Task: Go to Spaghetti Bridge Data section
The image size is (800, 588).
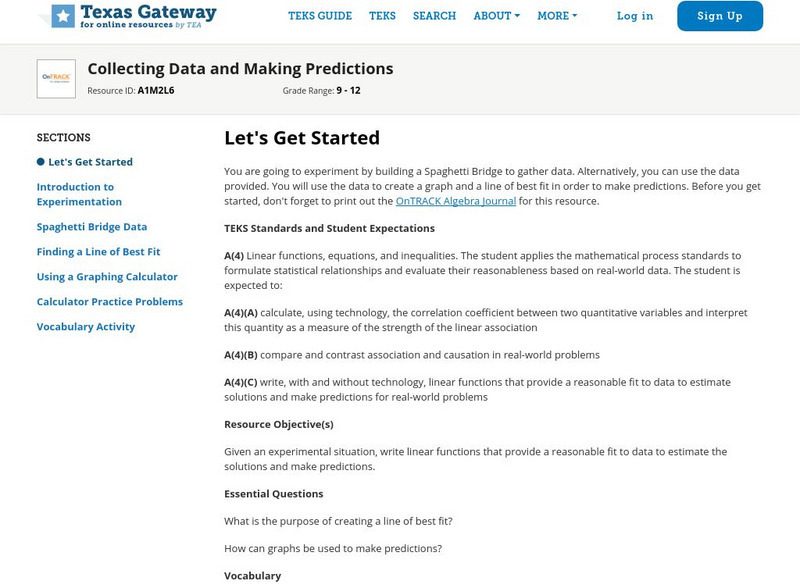Action: point(92,227)
